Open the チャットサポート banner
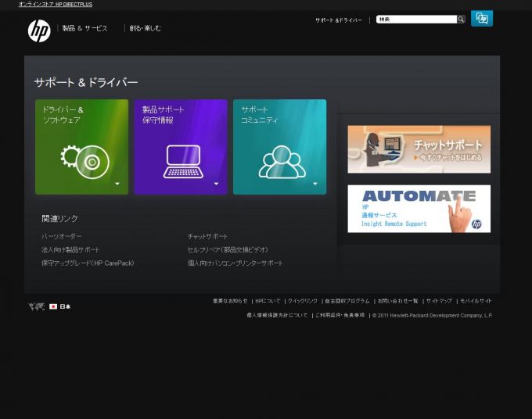 pyautogui.click(x=419, y=149)
